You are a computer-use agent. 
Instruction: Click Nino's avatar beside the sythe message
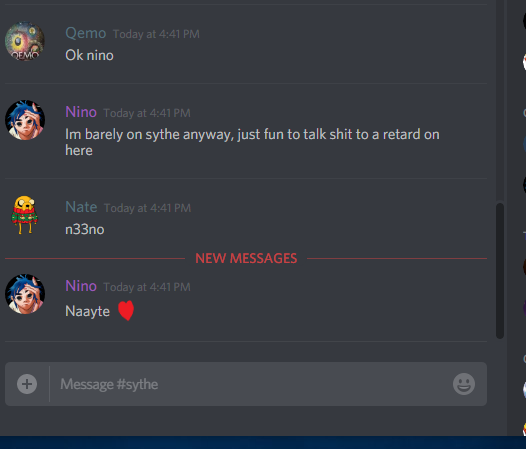click(x=25, y=120)
